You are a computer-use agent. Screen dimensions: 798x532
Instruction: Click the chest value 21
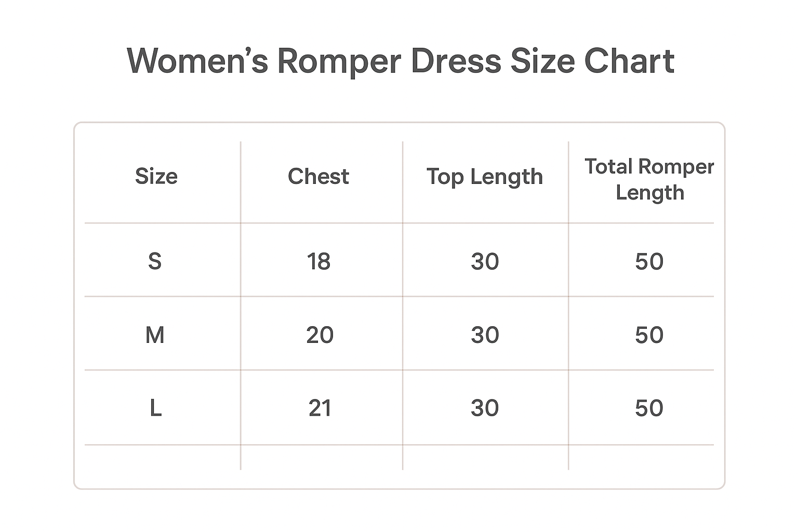point(320,408)
